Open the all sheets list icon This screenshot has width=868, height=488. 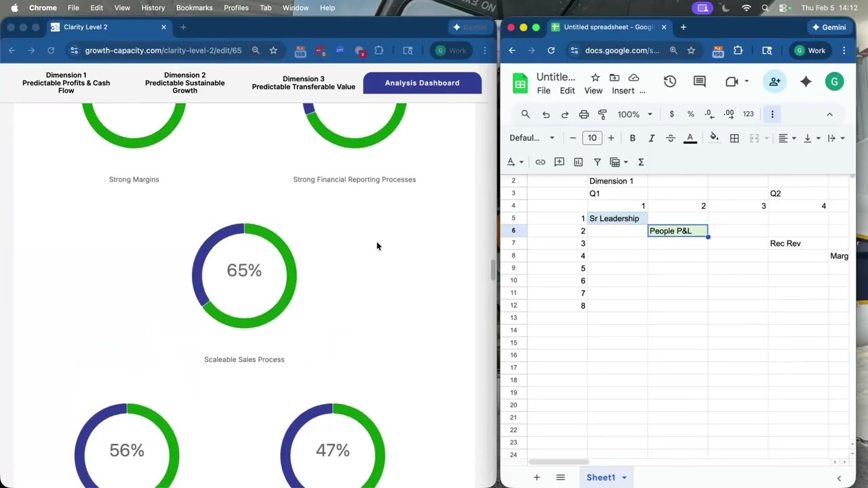561,478
